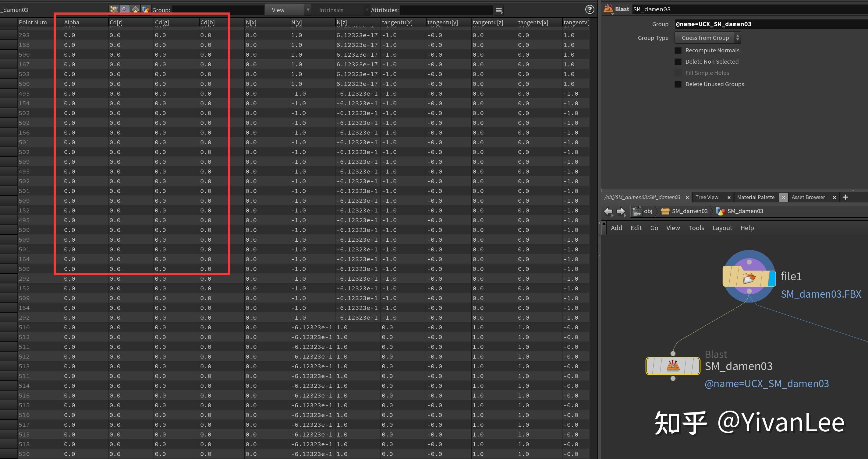868x459 pixels.
Task: Toggle Delete Unused Groups checkbox
Action: click(x=678, y=84)
